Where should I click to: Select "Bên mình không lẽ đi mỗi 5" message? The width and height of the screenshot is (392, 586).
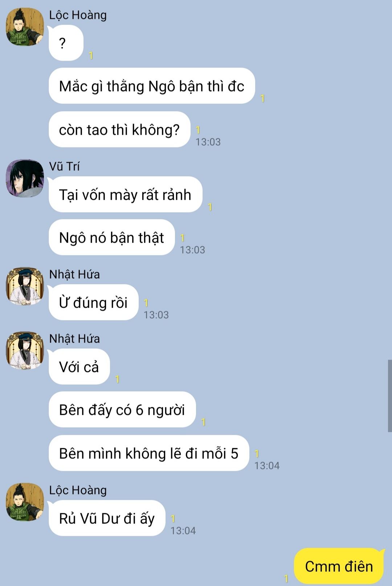click(x=149, y=453)
